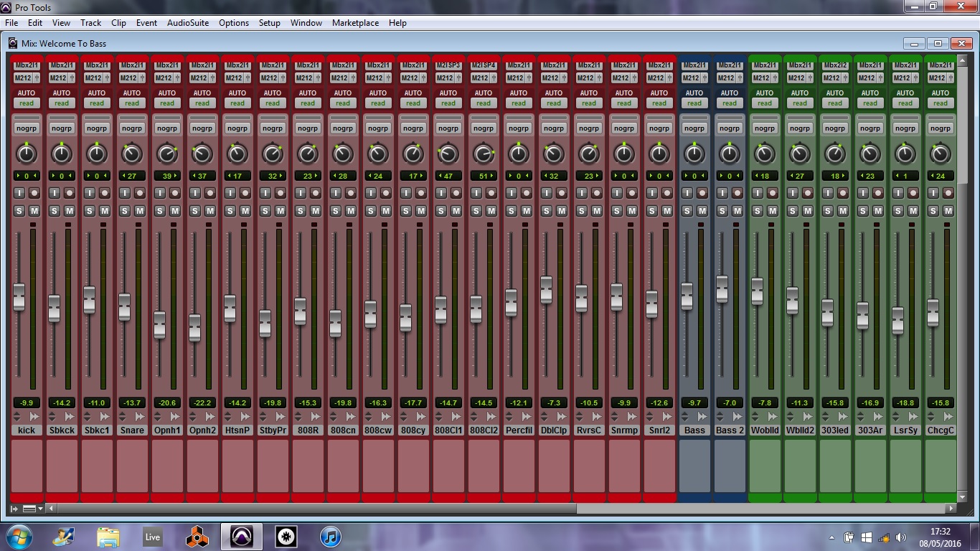This screenshot has width=980, height=551.
Task: Open the mix window view dropdown at bottom-left
Action: click(x=32, y=509)
